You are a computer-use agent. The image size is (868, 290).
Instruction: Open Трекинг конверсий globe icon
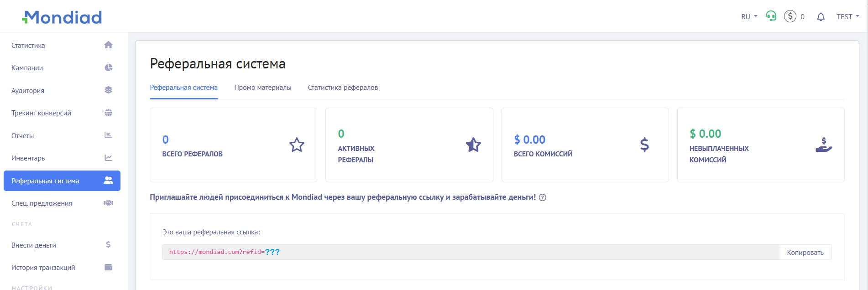[x=108, y=112]
